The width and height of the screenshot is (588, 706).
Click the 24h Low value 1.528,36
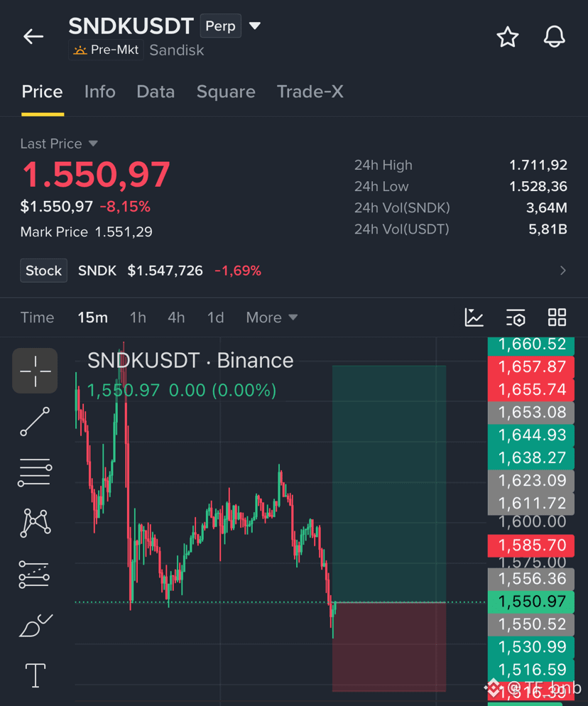click(x=538, y=186)
